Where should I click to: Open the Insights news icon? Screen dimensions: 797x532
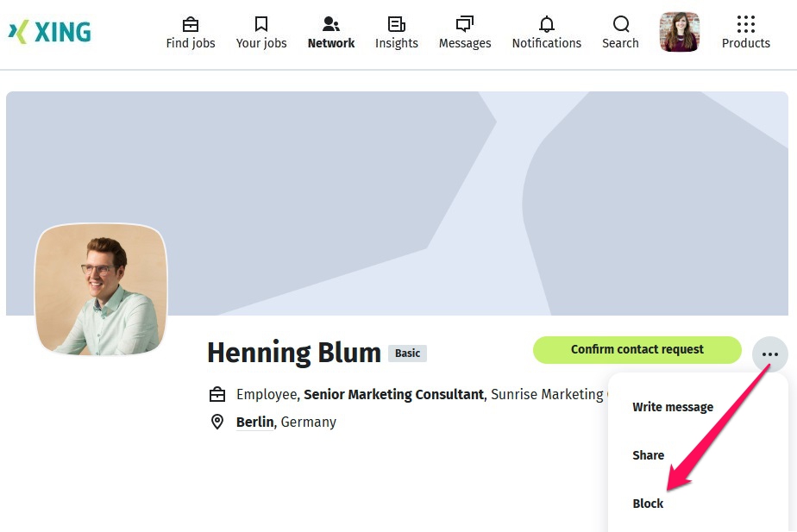pos(397,24)
